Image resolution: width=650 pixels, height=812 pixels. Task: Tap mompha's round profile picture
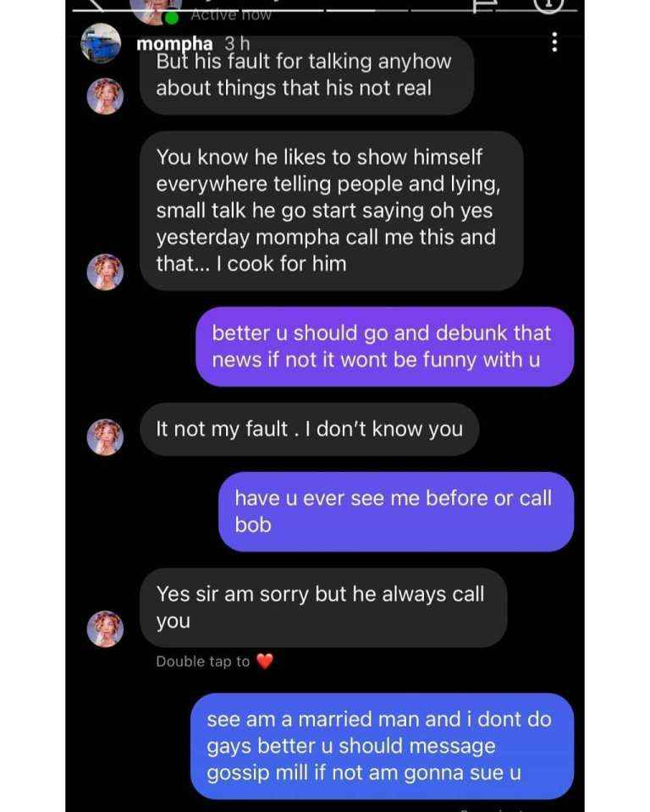pyautogui.click(x=101, y=43)
